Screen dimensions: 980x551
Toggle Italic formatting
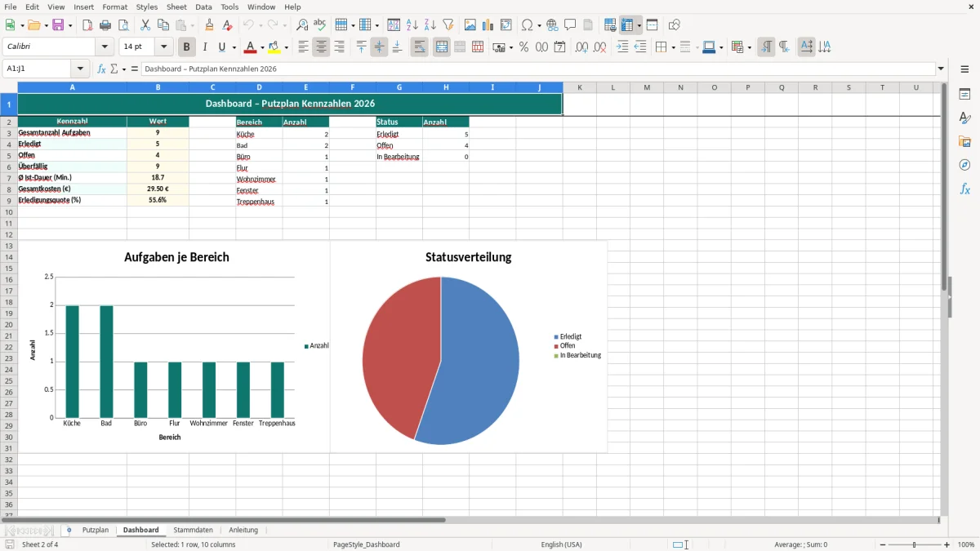point(205,47)
